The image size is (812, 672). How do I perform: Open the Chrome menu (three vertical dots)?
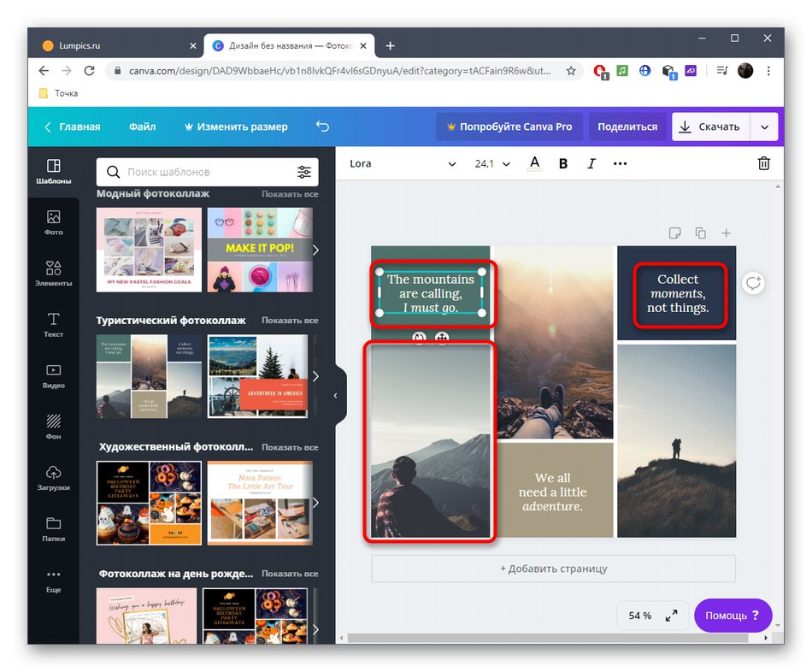click(768, 71)
